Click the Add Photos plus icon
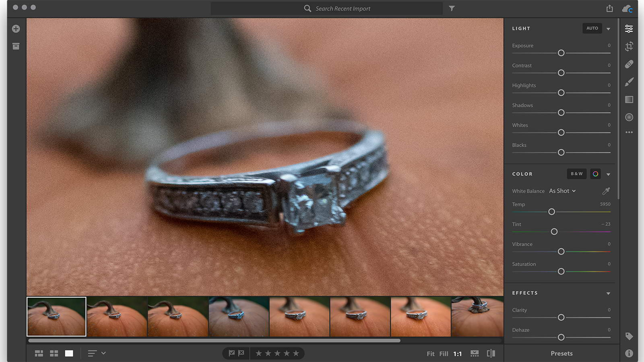The height and width of the screenshot is (362, 644). pyautogui.click(x=16, y=29)
